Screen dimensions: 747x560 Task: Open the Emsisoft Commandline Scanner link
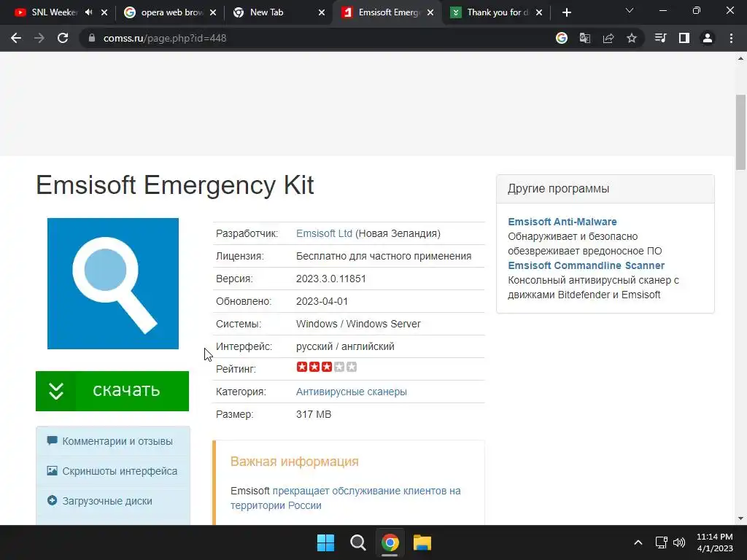[586, 265]
